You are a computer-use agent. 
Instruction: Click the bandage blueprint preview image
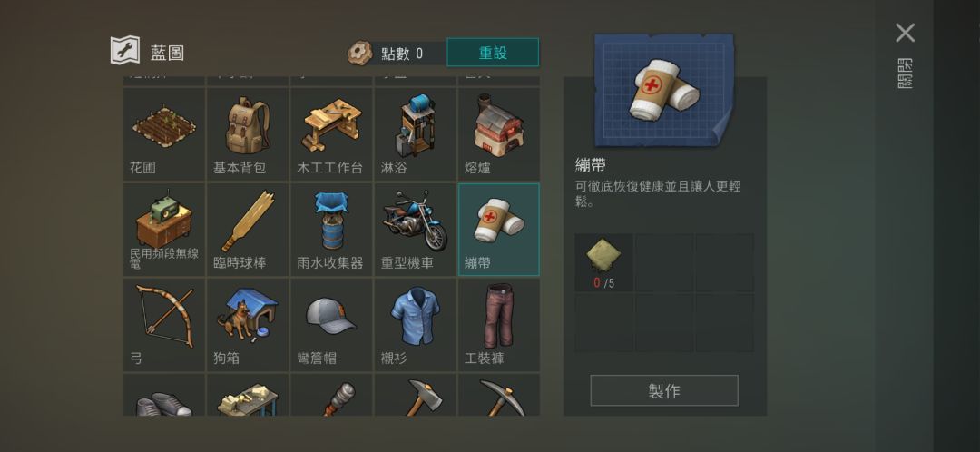click(x=663, y=90)
